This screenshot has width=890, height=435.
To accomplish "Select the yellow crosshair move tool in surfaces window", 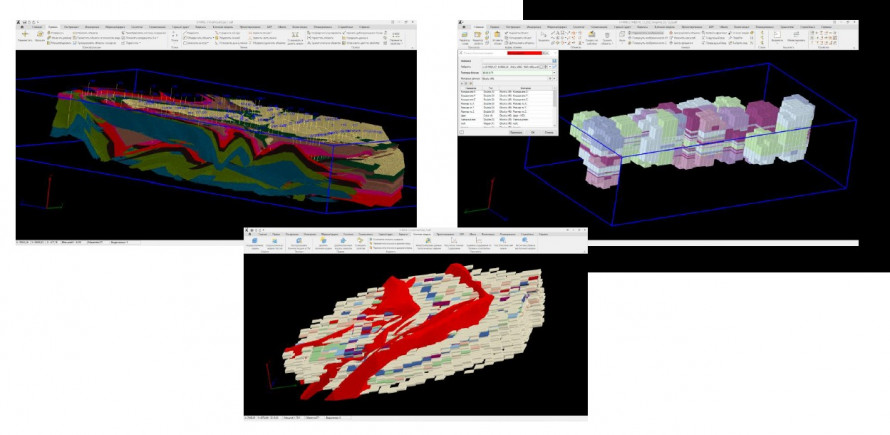I will coord(25,34).
